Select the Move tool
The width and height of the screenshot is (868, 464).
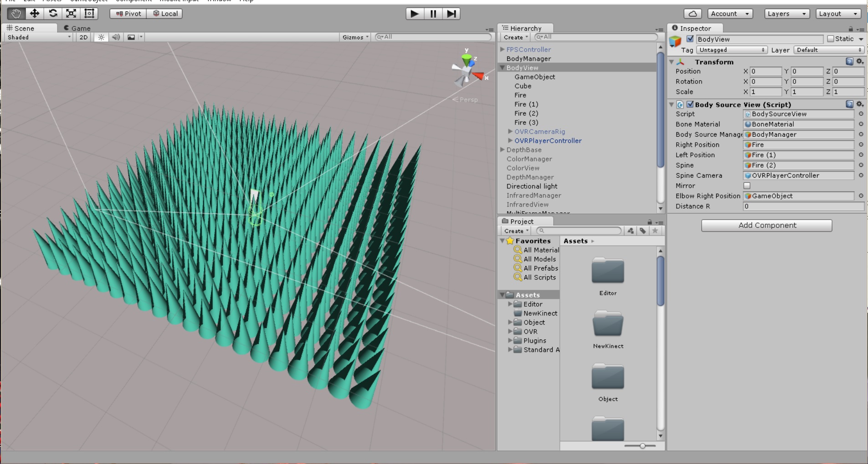tap(35, 14)
